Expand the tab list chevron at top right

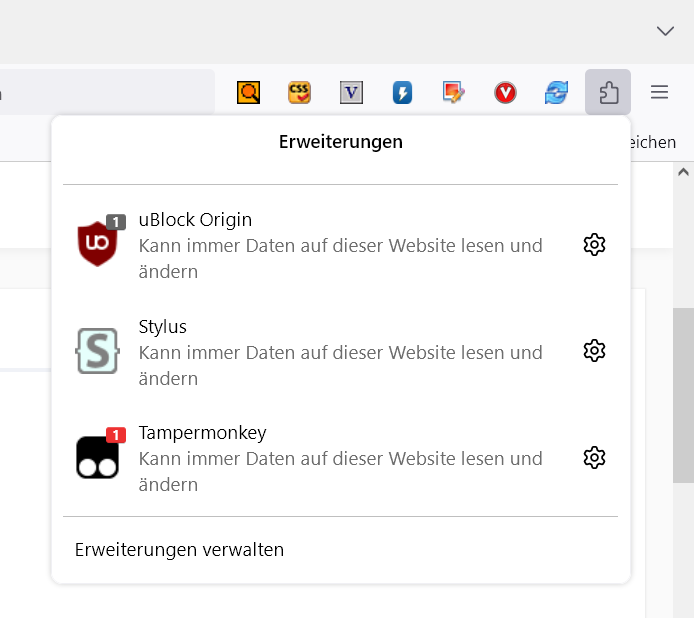[665, 31]
